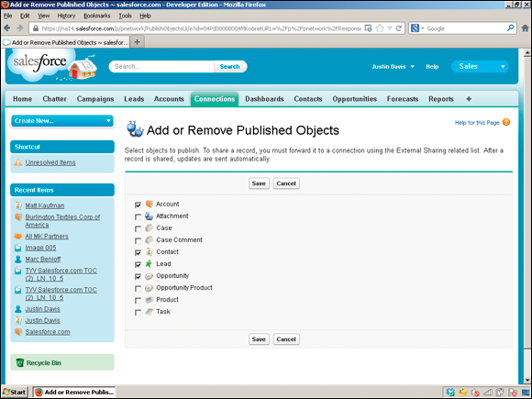Image resolution: width=532 pixels, height=399 pixels.
Task: Open a new browser tab with plus
Action: (x=137, y=42)
